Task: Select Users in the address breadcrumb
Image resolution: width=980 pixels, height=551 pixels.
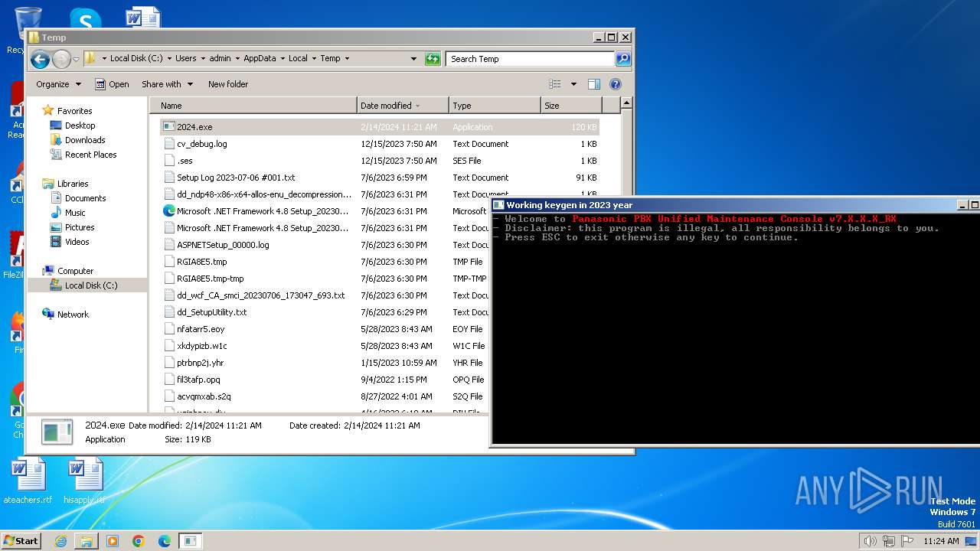Action: pyautogui.click(x=185, y=58)
